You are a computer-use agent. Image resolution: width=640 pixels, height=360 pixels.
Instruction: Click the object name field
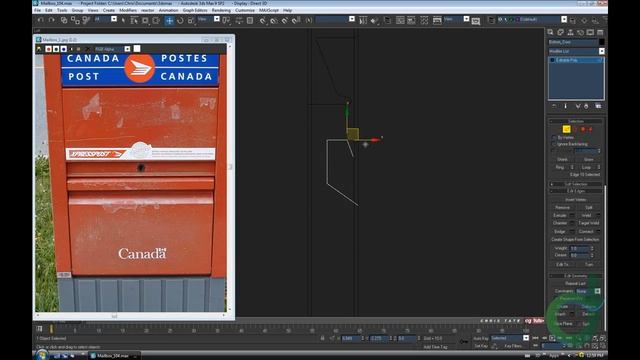click(573, 42)
